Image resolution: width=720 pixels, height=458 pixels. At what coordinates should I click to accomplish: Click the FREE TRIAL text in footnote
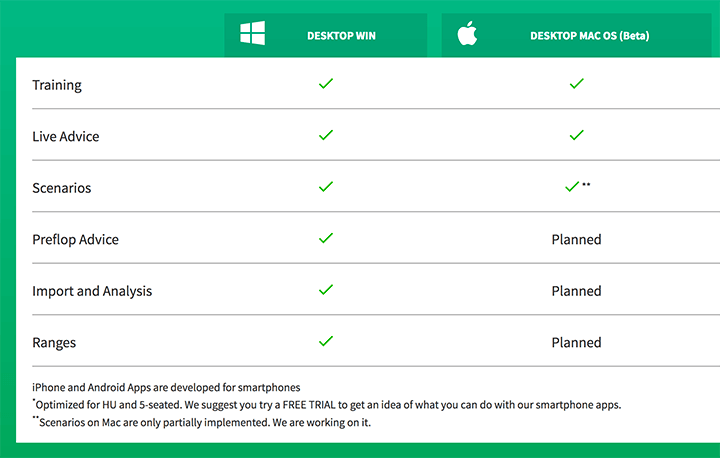[x=309, y=405]
